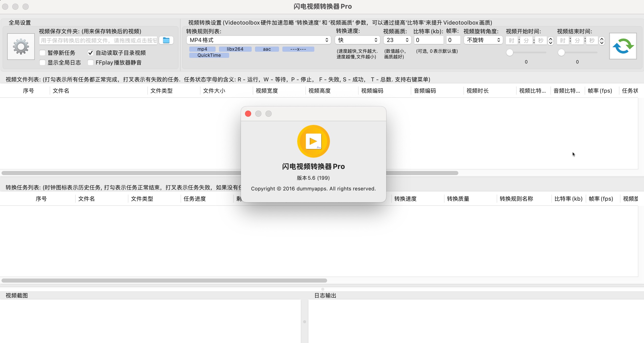Click the 视频时长 column header

point(490,91)
